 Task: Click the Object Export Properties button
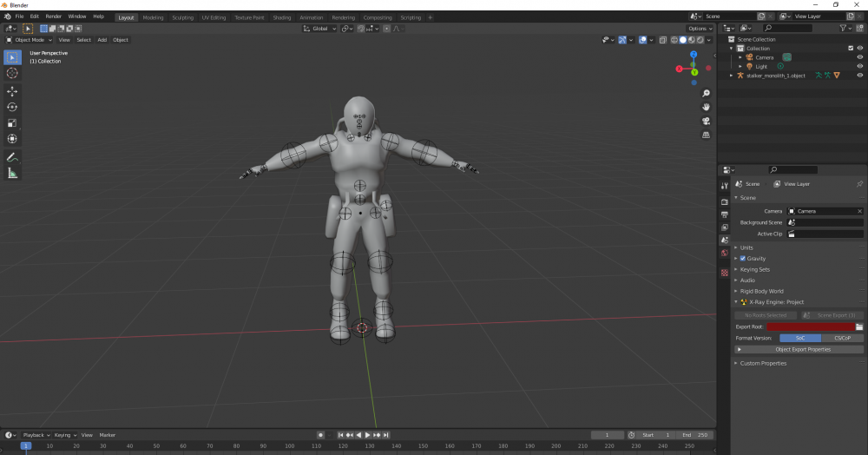click(802, 349)
